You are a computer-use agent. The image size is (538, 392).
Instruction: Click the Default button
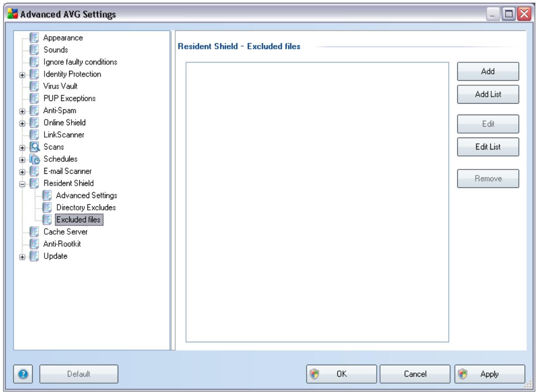79,373
